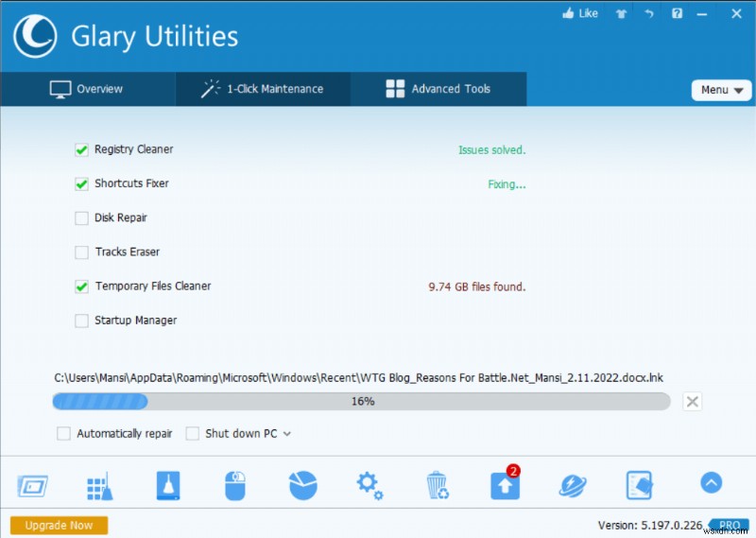Click the Startup Manager label
The width and height of the screenshot is (756, 538).
135,321
